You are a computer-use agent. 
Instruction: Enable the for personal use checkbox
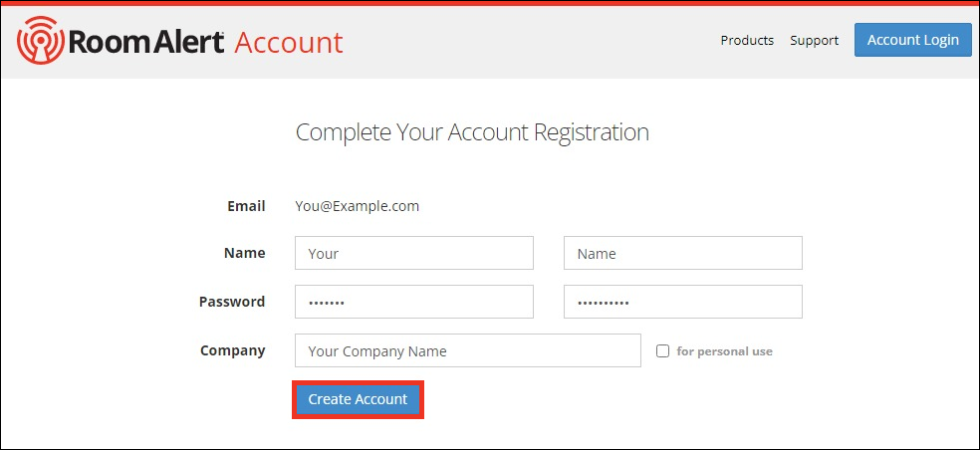pyautogui.click(x=662, y=351)
